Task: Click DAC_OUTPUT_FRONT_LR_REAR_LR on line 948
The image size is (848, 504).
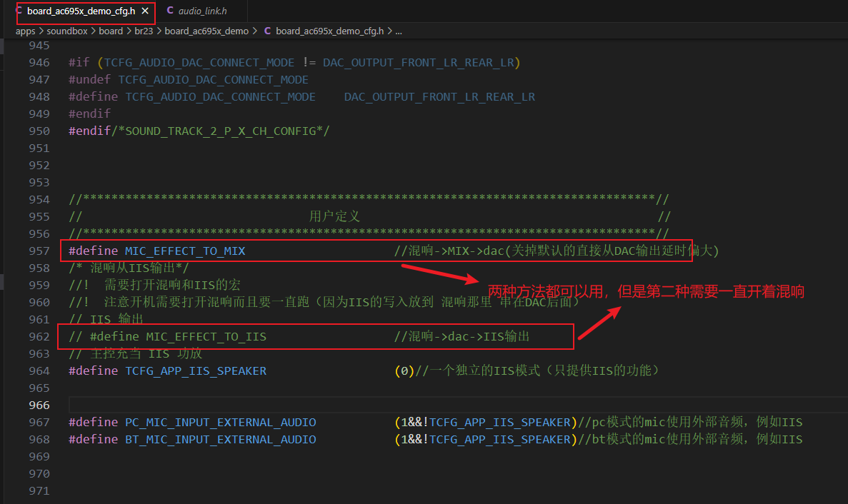Action: pos(439,96)
